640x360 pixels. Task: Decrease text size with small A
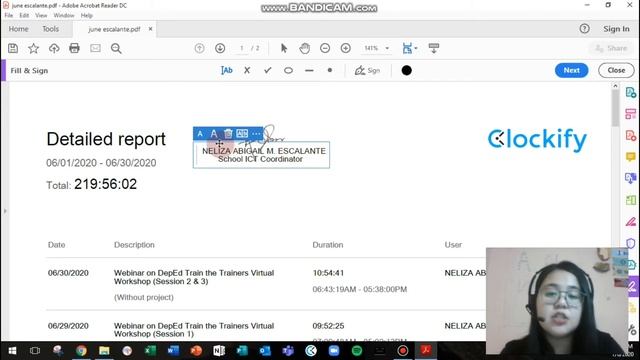(x=200, y=133)
